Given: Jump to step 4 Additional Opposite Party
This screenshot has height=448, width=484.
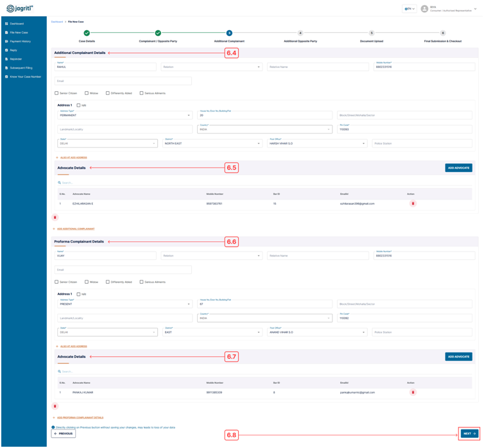Looking at the screenshot, I should (300, 33).
